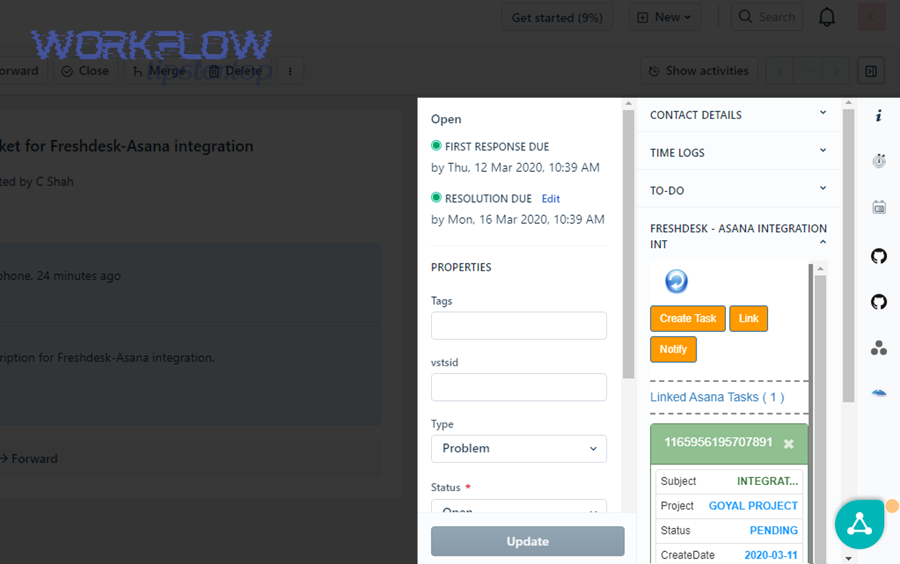Click the apps panel bottom scroll arrow
The height and width of the screenshot is (564, 900).
click(x=848, y=558)
